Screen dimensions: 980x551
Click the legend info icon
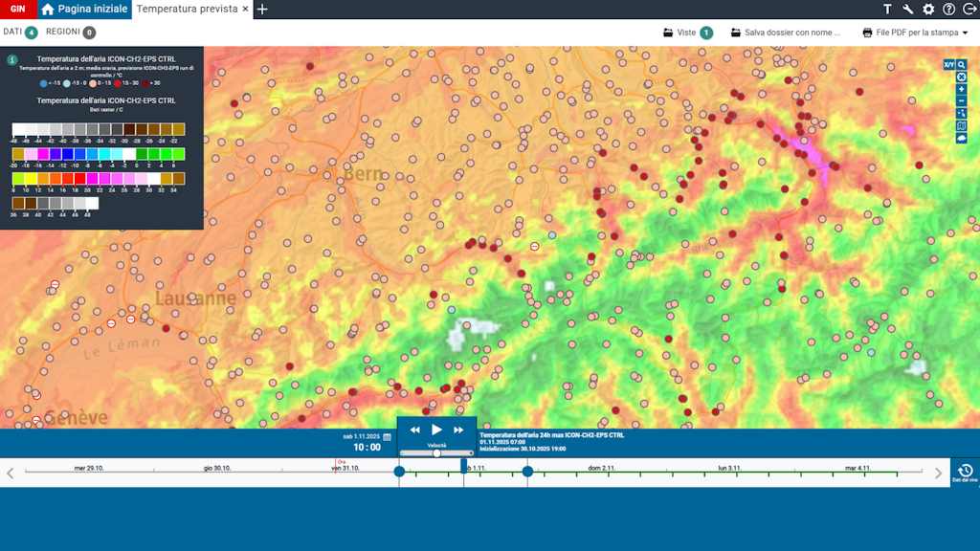pyautogui.click(x=12, y=59)
